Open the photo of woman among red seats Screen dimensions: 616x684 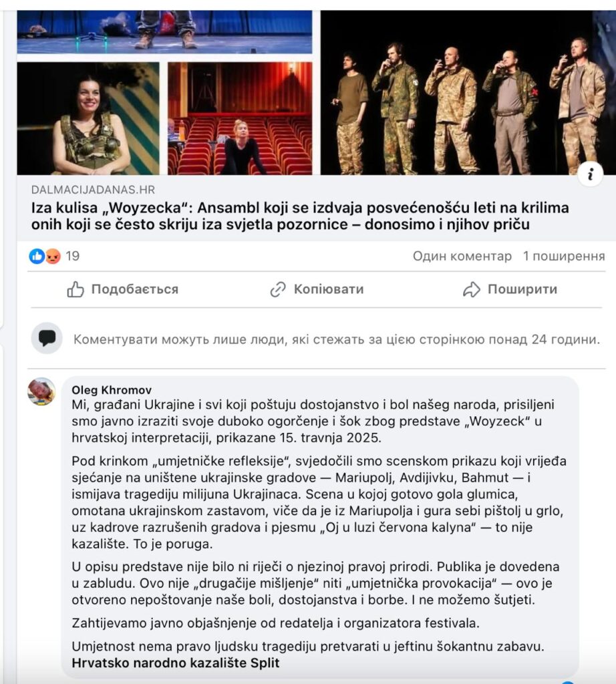(240, 118)
